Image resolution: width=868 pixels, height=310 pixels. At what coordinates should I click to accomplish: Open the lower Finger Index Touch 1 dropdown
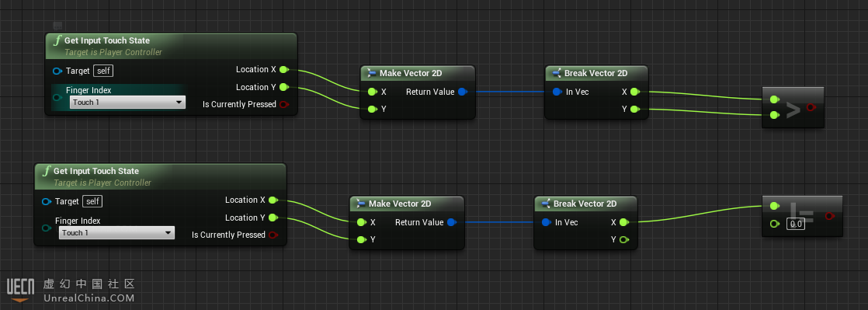pos(116,233)
